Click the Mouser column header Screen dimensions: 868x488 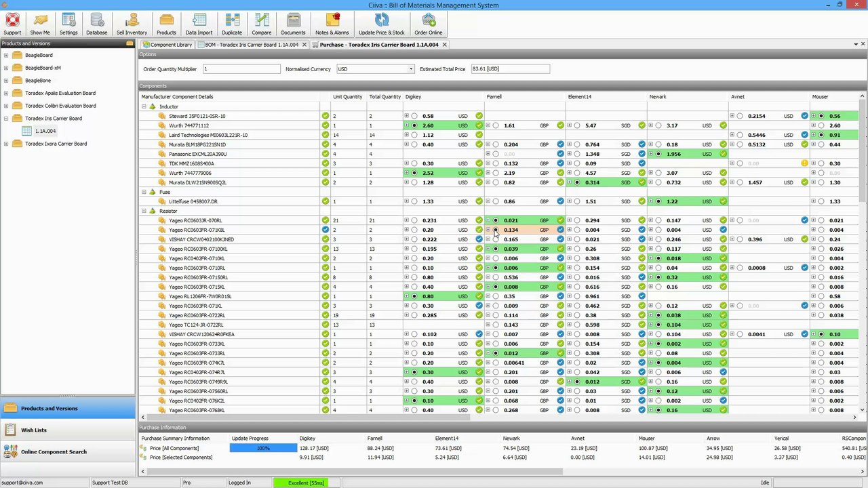point(834,97)
